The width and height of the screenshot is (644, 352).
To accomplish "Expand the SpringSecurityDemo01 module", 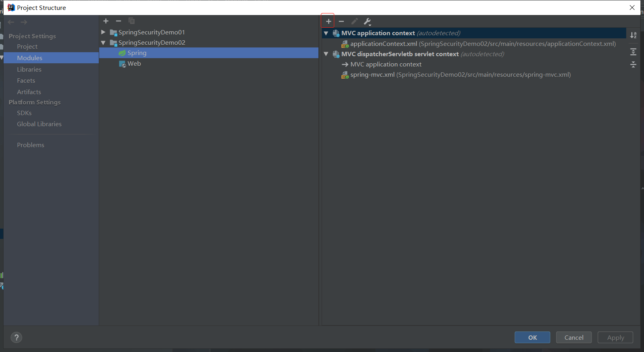I will (103, 32).
